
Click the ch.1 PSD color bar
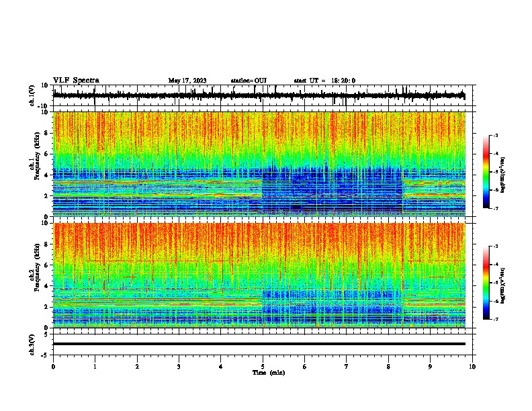486,172
